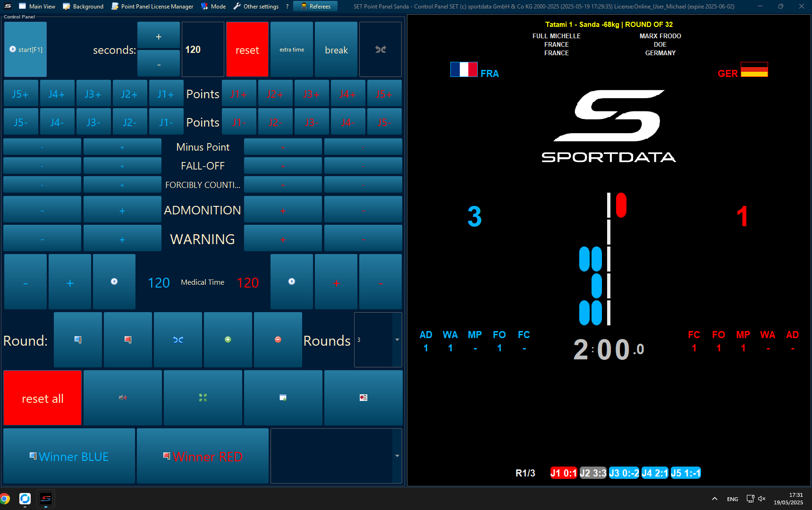The image size is (812, 510).
Task: Remove blue FORCIBLY COUNTING with -
Action: [x=42, y=185]
